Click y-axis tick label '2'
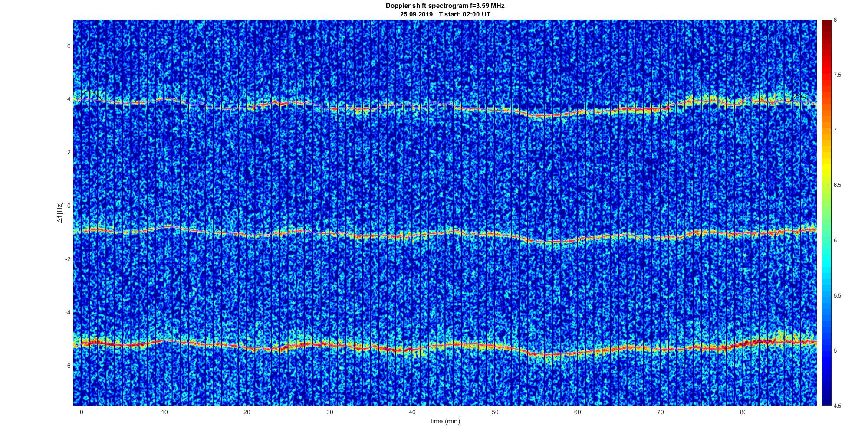The image size is (868, 435). (68, 152)
